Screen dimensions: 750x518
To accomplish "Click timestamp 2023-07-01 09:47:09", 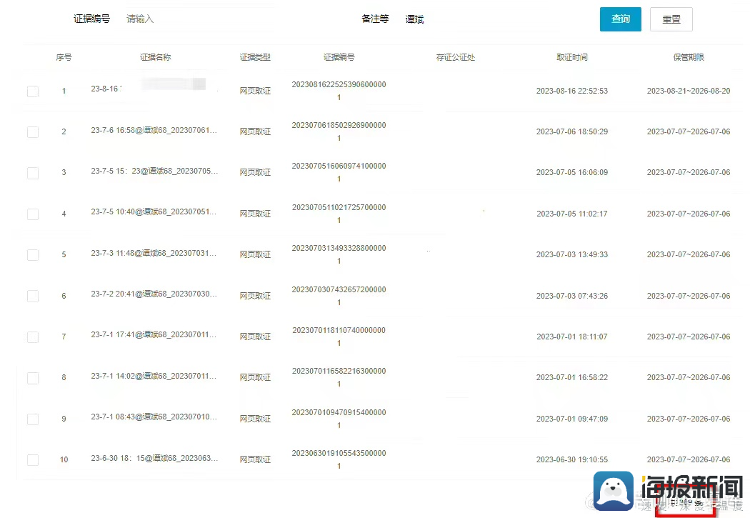I will coord(572,419).
